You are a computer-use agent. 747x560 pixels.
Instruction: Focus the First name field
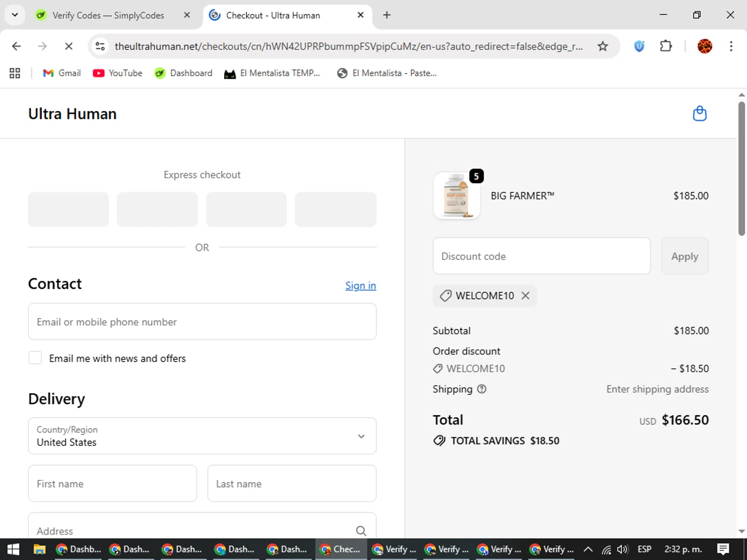coord(113,483)
